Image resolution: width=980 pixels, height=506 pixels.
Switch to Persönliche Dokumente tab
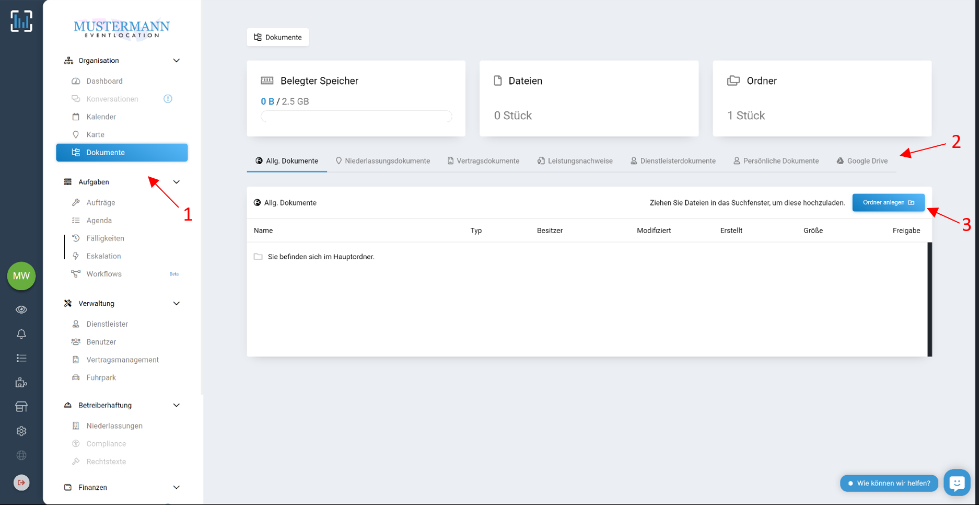pos(776,161)
